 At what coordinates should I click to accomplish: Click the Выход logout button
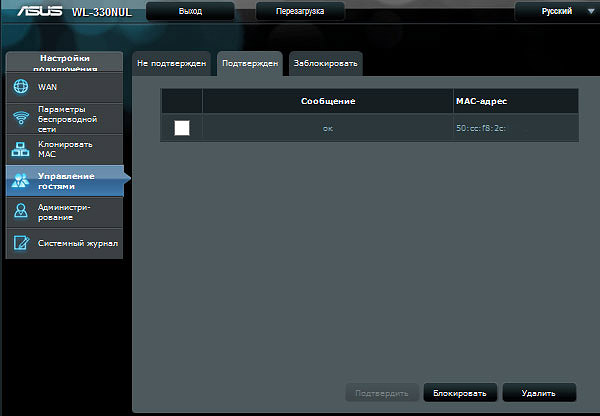(190, 11)
